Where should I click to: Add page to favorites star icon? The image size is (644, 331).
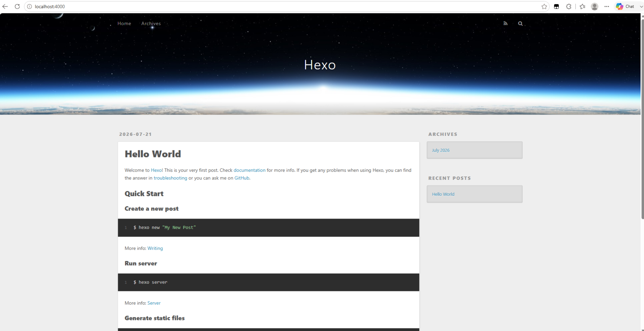[x=544, y=6]
